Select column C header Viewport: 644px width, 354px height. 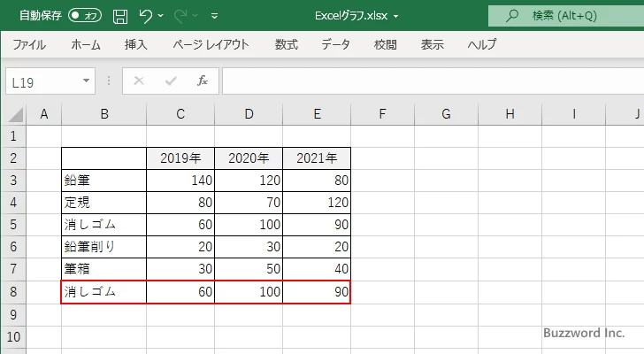180,114
